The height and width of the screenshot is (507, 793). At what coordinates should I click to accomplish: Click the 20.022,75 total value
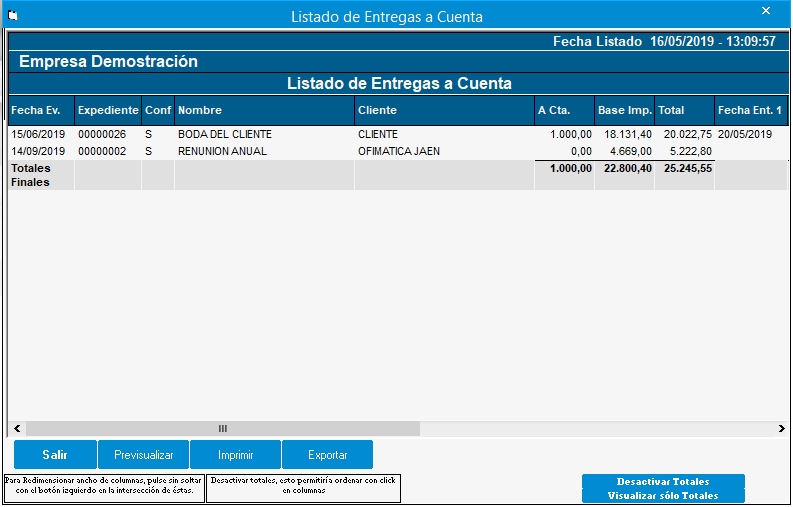click(688, 135)
